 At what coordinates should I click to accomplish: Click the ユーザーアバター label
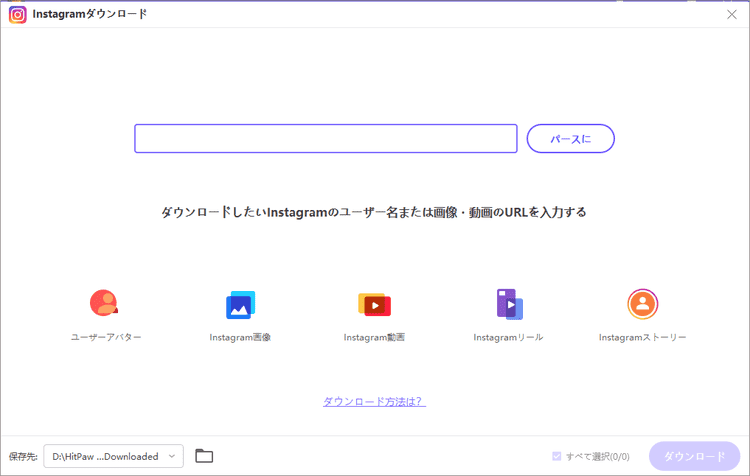tap(106, 337)
